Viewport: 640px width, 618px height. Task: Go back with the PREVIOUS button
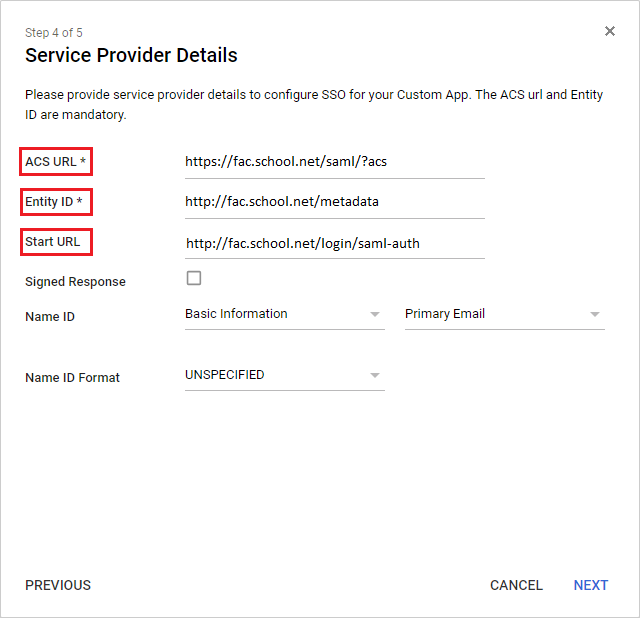coord(58,585)
